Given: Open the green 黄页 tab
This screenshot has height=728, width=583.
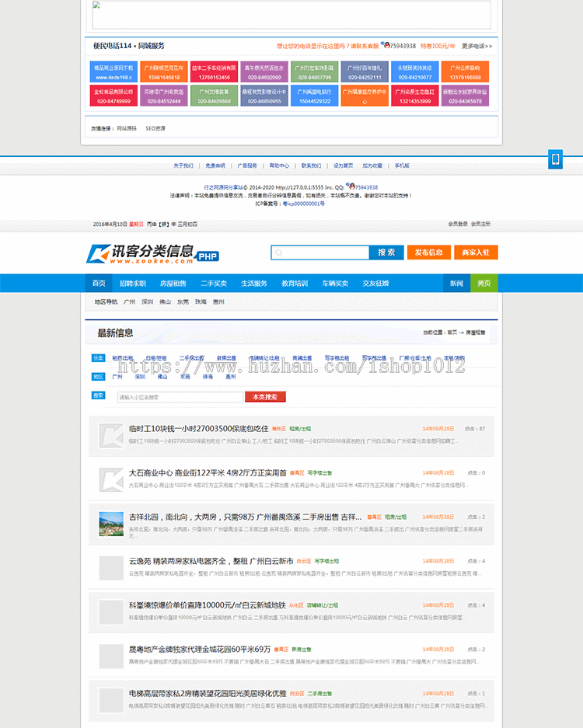Looking at the screenshot, I should click(x=484, y=284).
